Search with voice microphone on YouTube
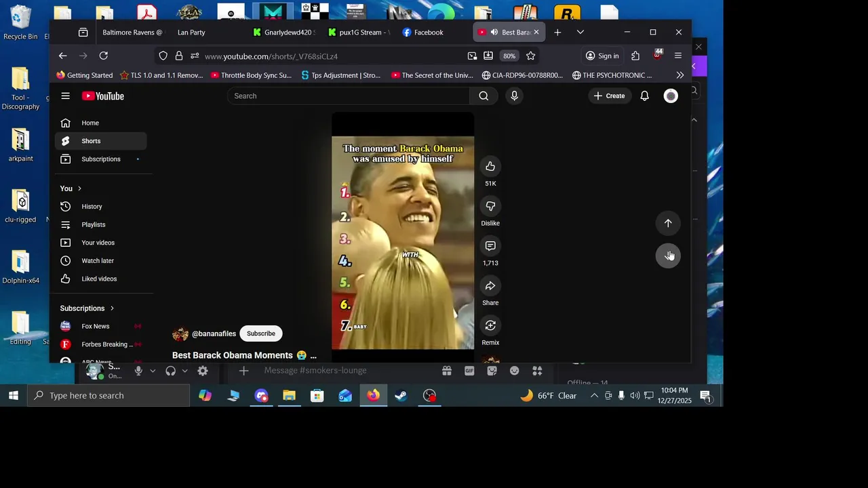This screenshot has height=488, width=868. pyautogui.click(x=514, y=96)
